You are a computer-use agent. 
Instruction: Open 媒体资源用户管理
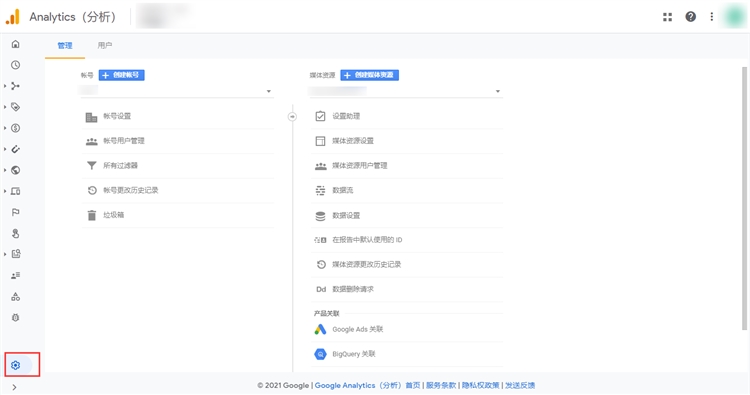click(x=407, y=166)
